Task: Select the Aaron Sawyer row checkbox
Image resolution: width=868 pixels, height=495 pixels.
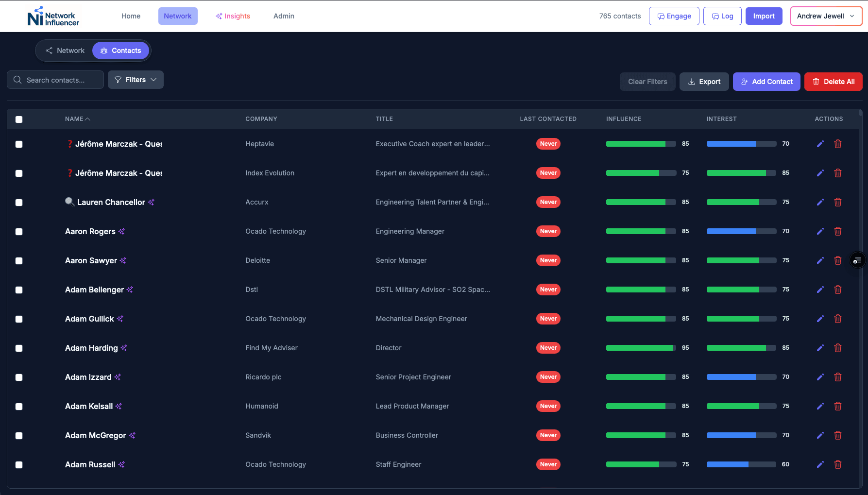Action: [19, 261]
